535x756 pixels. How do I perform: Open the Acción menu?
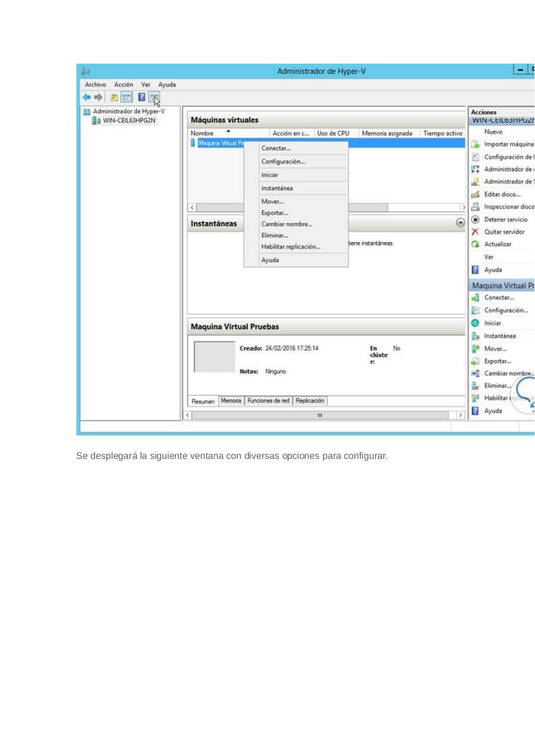coord(123,84)
